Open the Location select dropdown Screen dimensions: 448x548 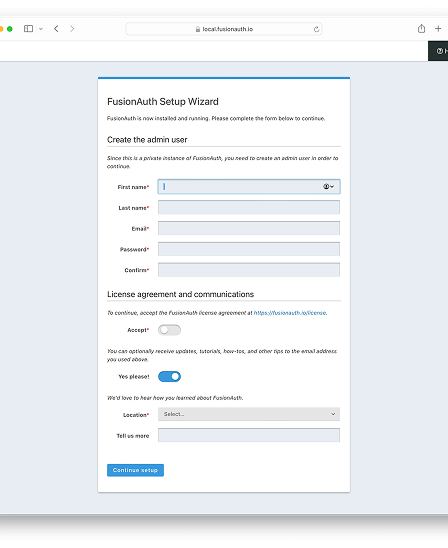click(249, 414)
